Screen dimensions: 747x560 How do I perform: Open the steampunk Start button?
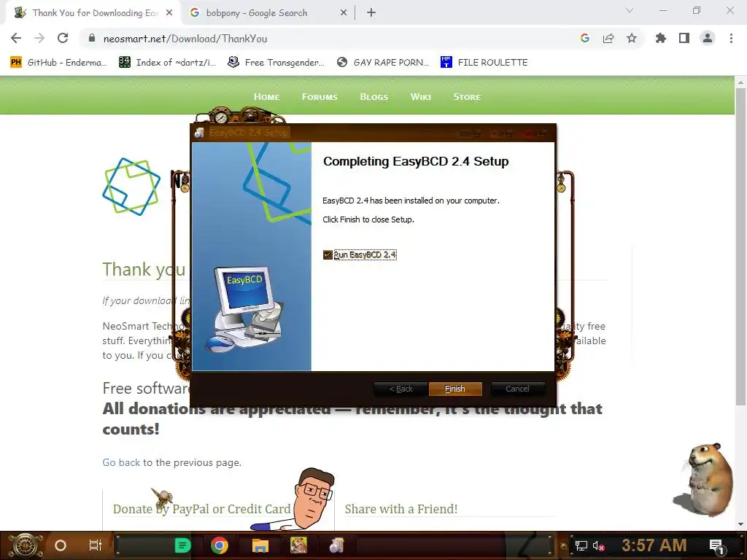click(x=25, y=545)
